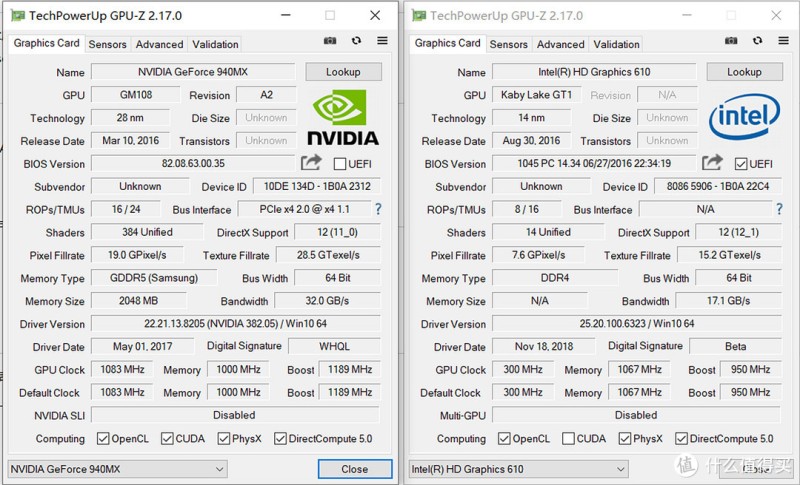The image size is (800, 485).
Task: Open Advanced tab in Intel HD Graphics window
Action: click(x=560, y=44)
